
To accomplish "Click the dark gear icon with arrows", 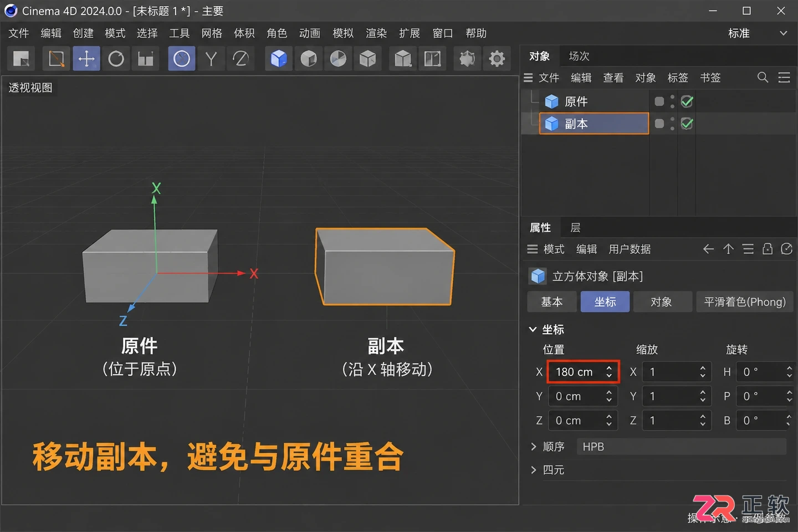I will (467, 59).
